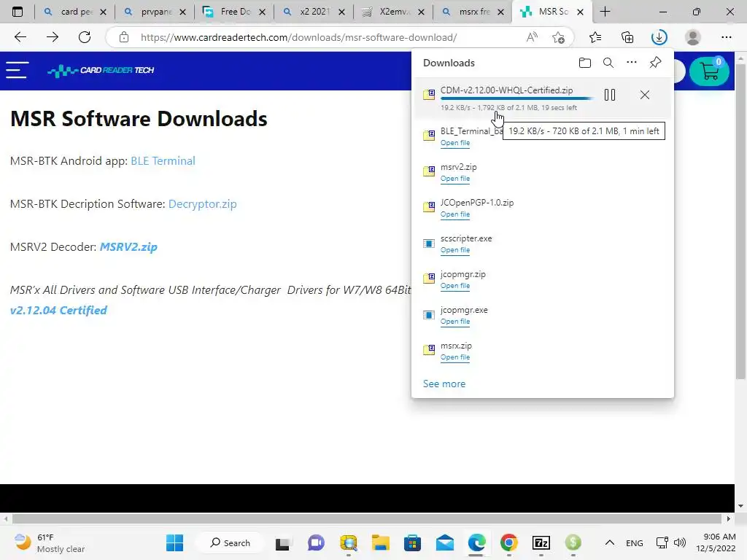Download the MSRV2.zip link
747x560 pixels.
pyautogui.click(x=128, y=246)
